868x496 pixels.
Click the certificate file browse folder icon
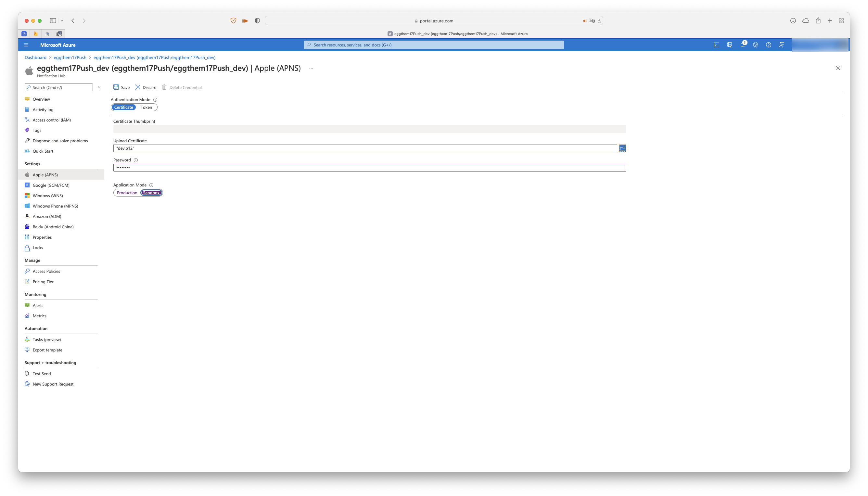622,148
